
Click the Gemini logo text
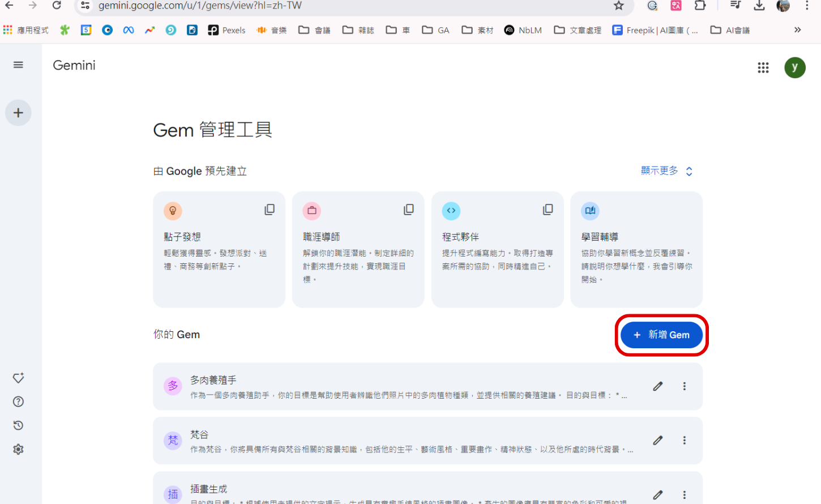(x=74, y=65)
